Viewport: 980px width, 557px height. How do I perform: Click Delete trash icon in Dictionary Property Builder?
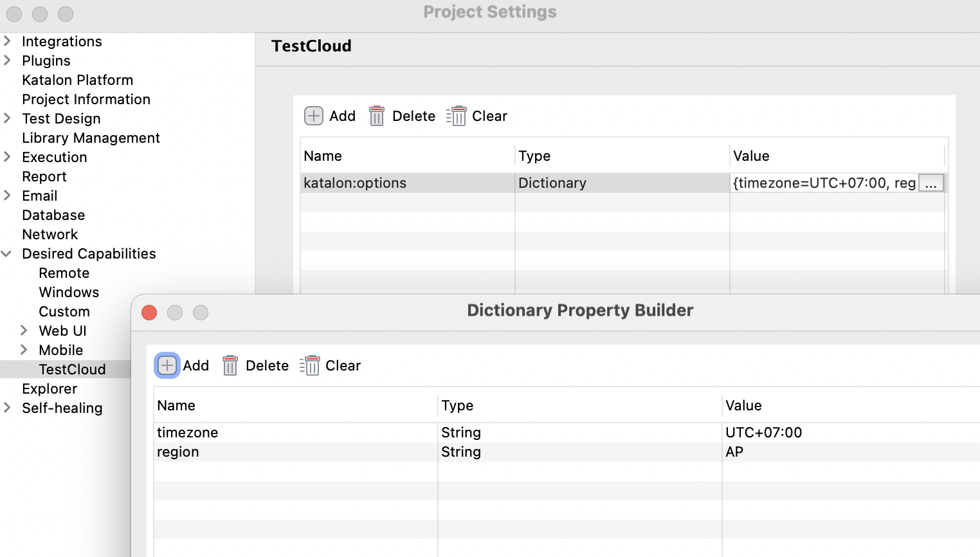(x=230, y=365)
